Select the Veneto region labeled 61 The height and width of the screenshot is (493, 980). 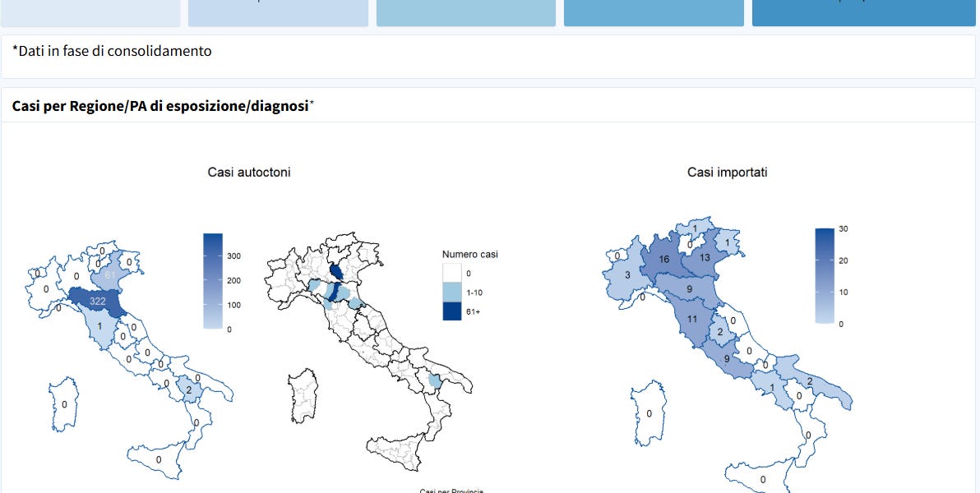110,274
